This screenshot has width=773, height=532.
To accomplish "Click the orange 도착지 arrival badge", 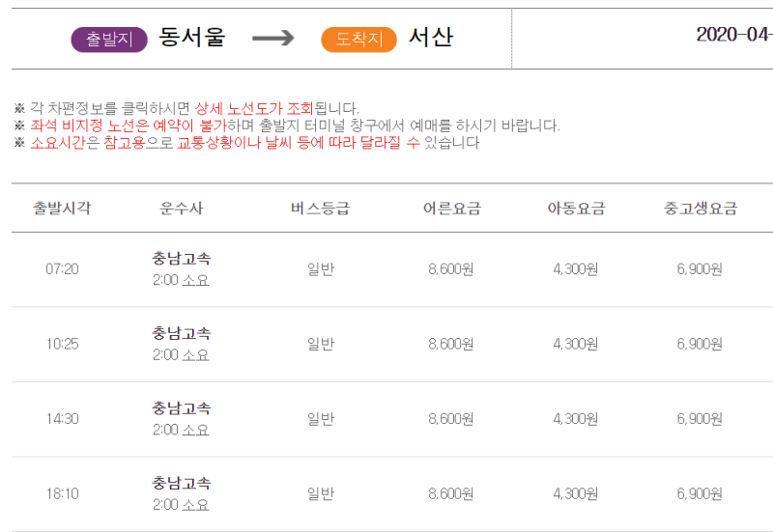I will click(x=358, y=40).
